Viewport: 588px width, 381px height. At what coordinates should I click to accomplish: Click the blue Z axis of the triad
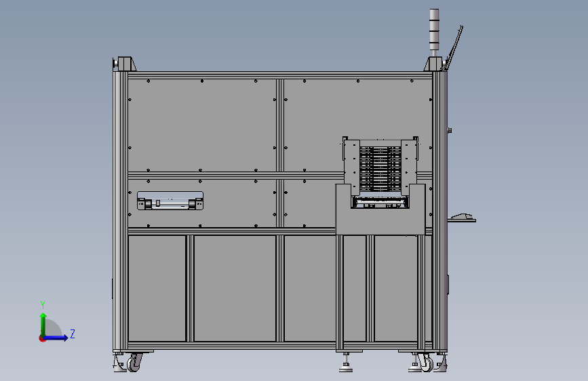point(56,338)
